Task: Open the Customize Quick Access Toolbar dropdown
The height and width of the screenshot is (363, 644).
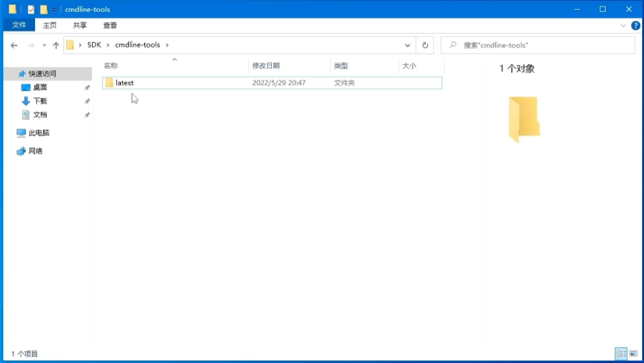Action: point(54,9)
